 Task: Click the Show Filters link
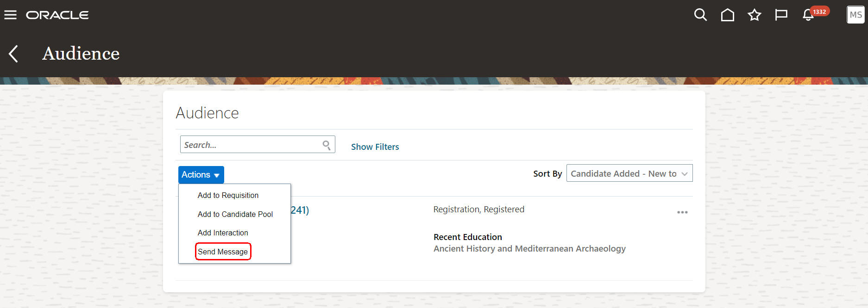coord(375,147)
